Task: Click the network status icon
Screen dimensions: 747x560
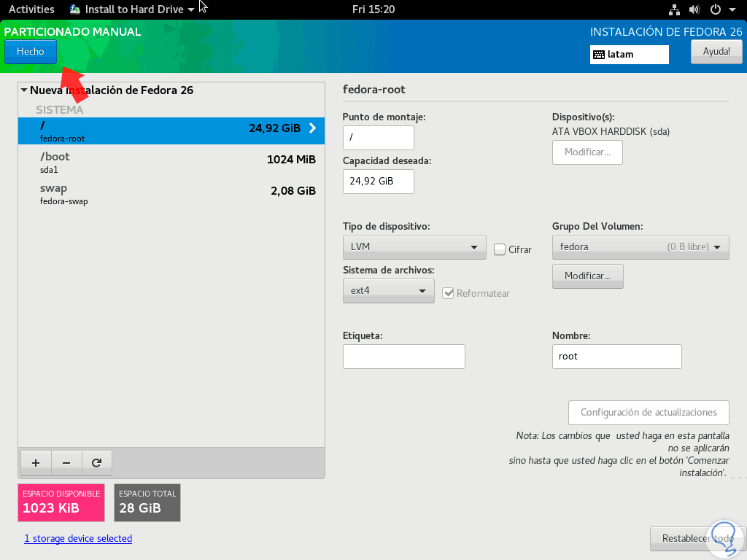Action: pos(674,9)
